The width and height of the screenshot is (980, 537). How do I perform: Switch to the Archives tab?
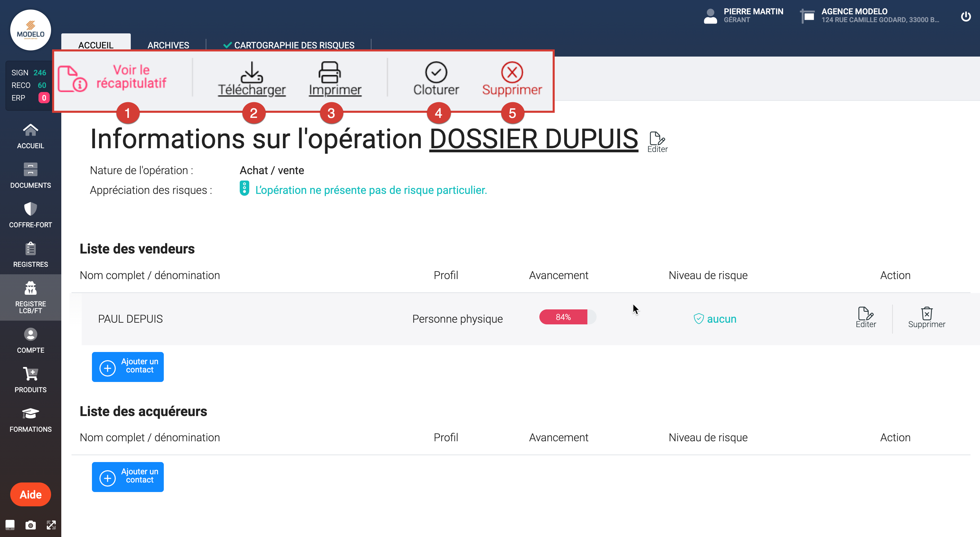tap(168, 45)
